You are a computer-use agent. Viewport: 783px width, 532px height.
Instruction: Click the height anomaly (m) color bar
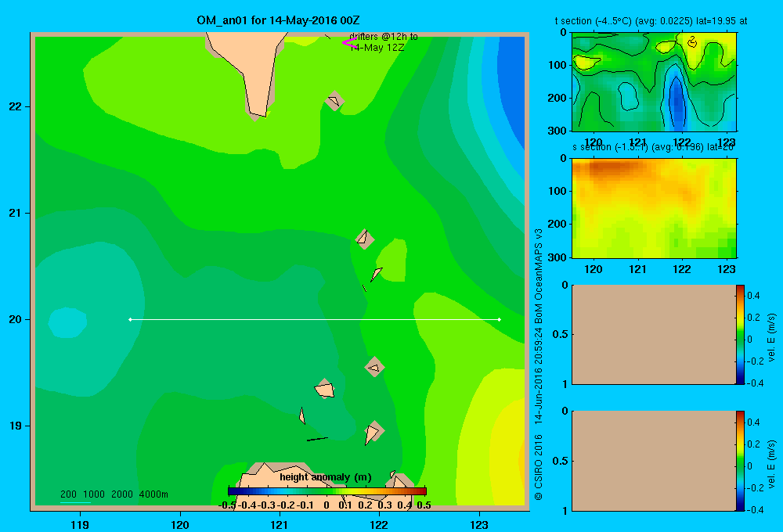pos(327,491)
